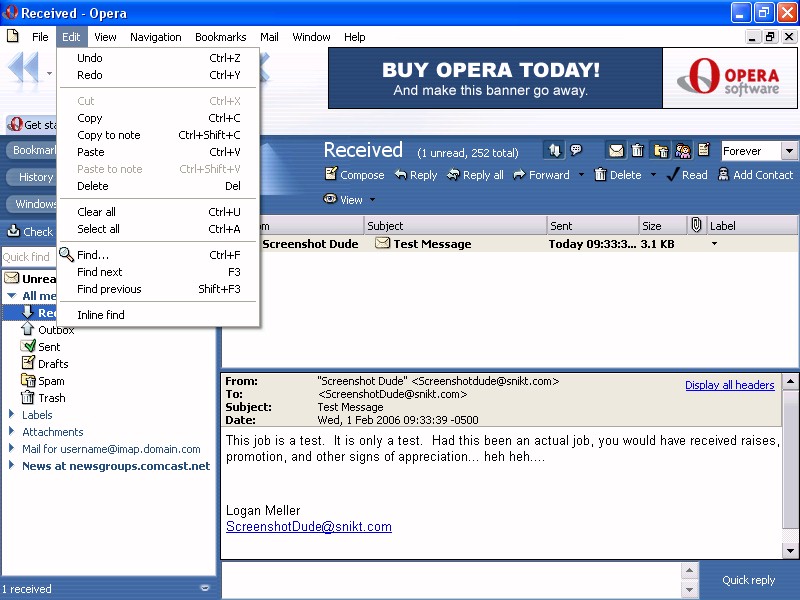This screenshot has height=600, width=800.
Task: Expand the Labels tree node
Action: point(11,414)
